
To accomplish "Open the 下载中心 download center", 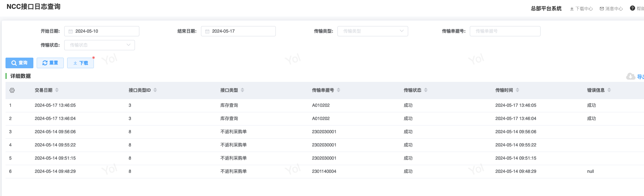I will [x=581, y=9].
